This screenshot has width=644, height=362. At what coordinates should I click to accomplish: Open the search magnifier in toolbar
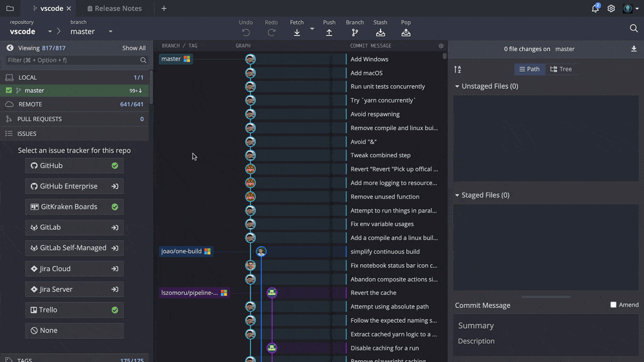pyautogui.click(x=634, y=28)
